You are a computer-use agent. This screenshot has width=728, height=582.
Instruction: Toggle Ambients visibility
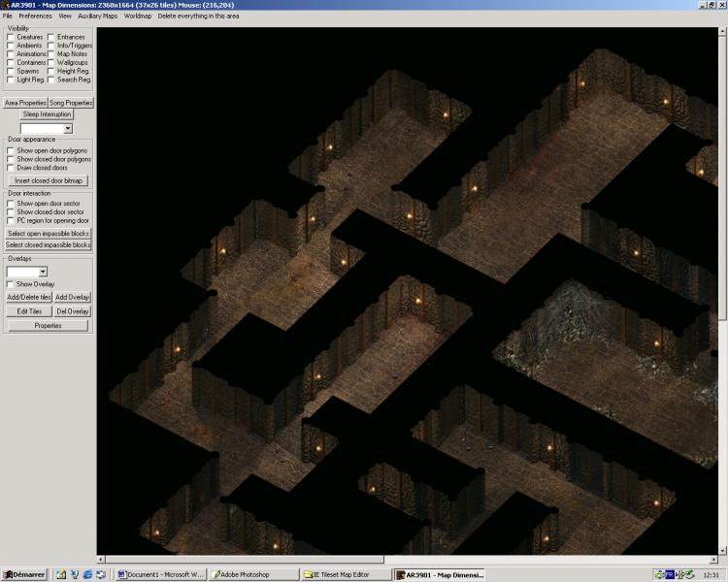point(11,46)
